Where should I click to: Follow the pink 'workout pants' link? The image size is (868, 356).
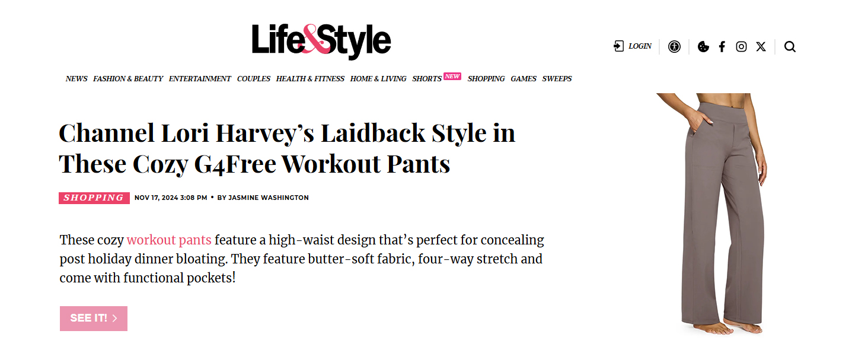[x=169, y=240]
